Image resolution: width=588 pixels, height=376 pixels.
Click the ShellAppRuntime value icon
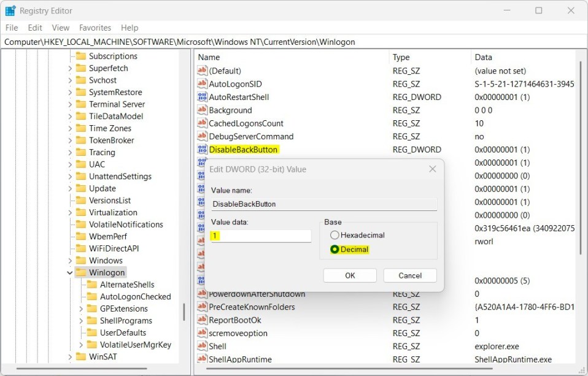(x=202, y=359)
